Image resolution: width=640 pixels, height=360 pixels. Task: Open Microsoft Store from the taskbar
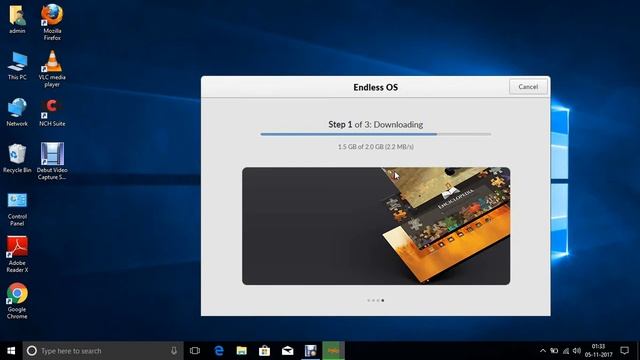click(264, 351)
